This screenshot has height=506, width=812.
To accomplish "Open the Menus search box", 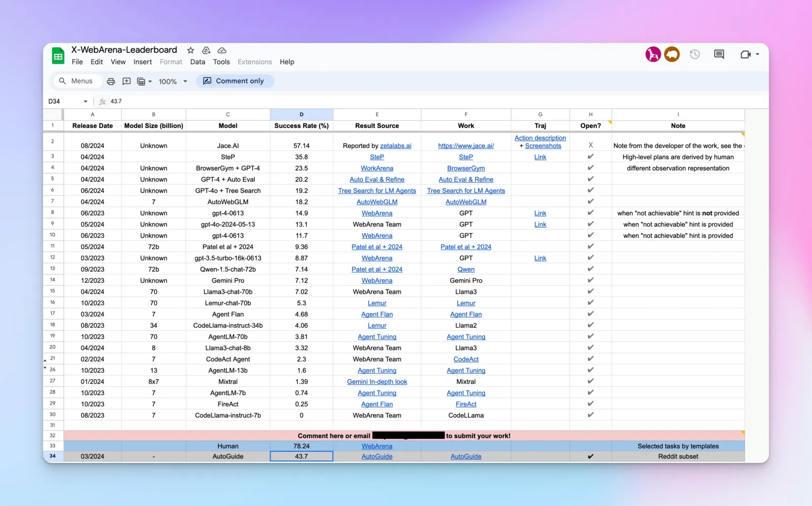I will click(77, 81).
